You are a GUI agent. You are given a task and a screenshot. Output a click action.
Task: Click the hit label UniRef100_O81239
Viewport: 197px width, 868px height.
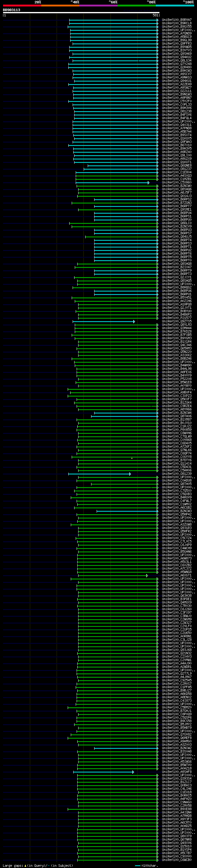tap(177, 474)
